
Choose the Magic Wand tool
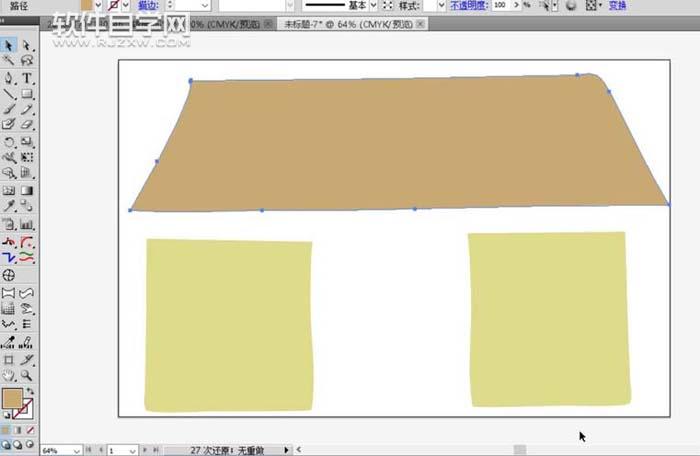coord(8,60)
